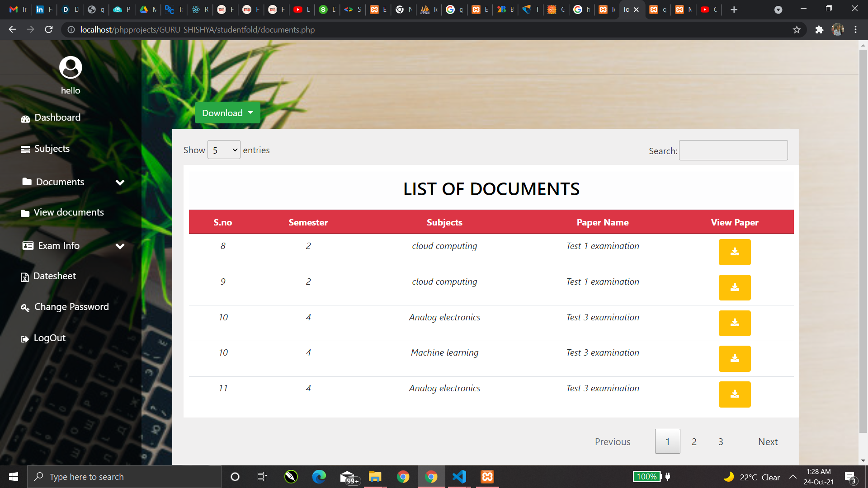Expand the Documents sidebar chevron
This screenshot has height=488, width=868.
pyautogui.click(x=120, y=183)
